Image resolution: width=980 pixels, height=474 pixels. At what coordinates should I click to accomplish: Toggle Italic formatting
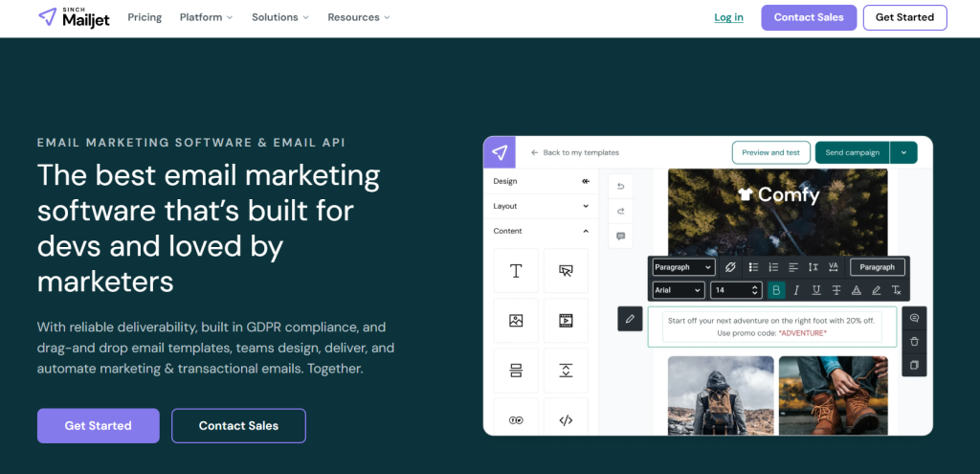click(796, 290)
